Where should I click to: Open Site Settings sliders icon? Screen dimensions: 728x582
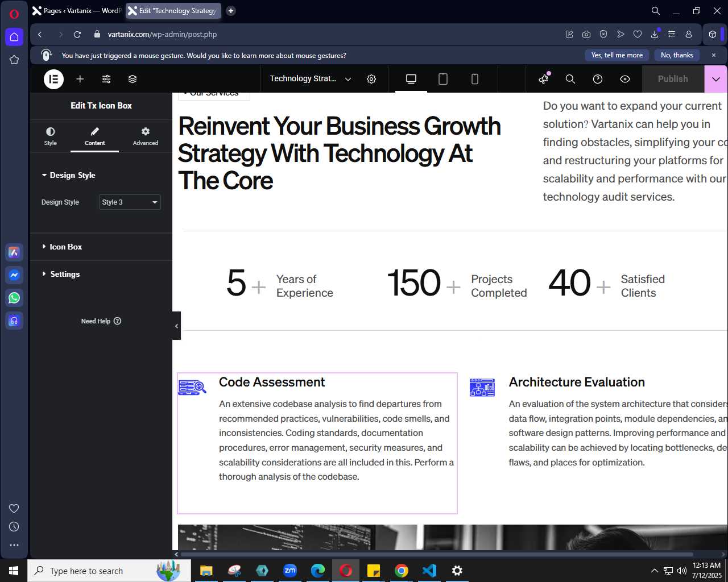106,79
